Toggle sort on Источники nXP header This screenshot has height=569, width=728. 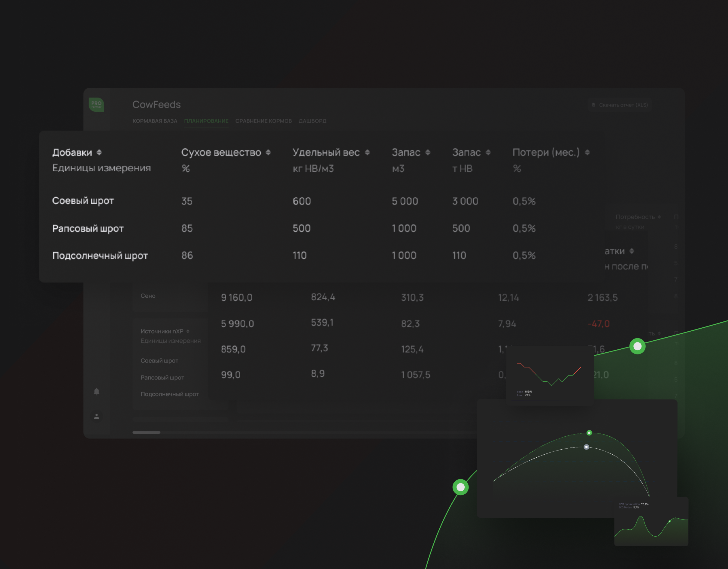point(188,332)
